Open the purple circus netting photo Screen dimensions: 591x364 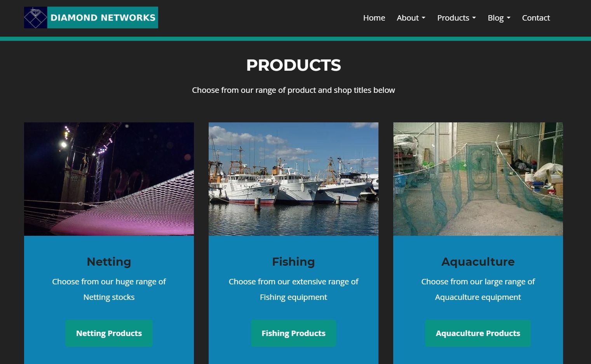(x=109, y=179)
